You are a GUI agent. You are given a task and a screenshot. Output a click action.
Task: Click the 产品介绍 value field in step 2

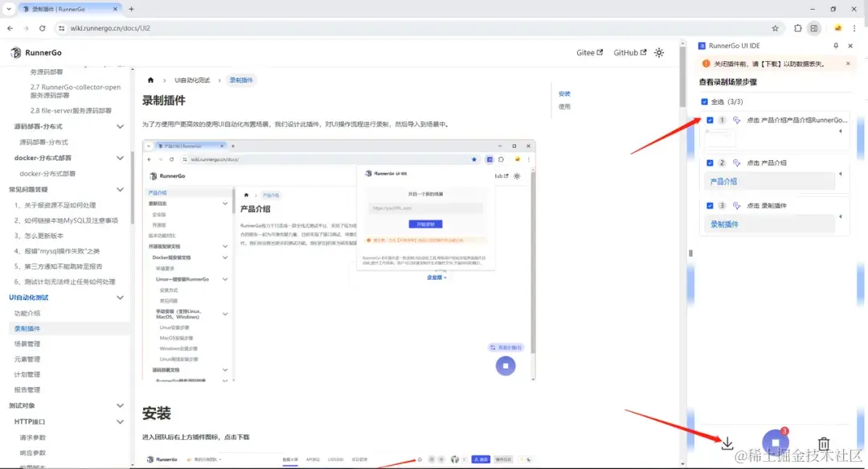pyautogui.click(x=770, y=181)
